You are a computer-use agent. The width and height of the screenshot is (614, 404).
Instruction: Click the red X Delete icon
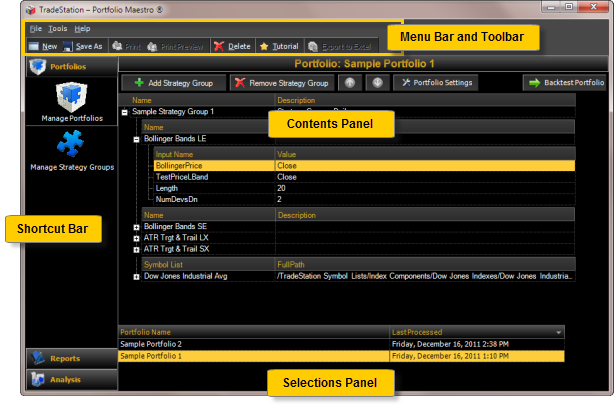tap(219, 47)
